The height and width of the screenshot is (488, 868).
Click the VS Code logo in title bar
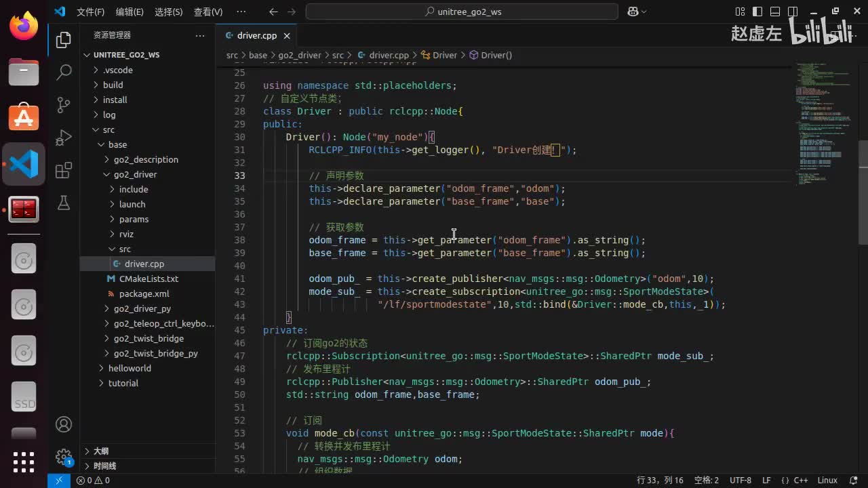point(60,12)
